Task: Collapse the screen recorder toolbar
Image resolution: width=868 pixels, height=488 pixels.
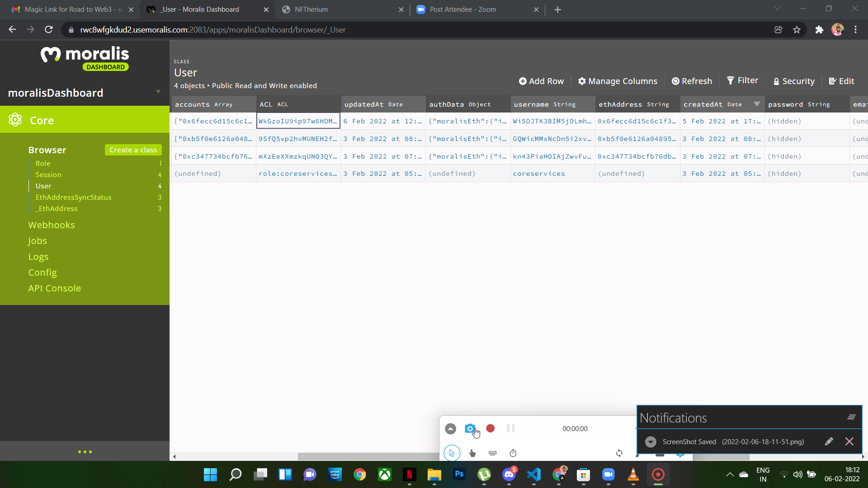Action: coord(450,429)
